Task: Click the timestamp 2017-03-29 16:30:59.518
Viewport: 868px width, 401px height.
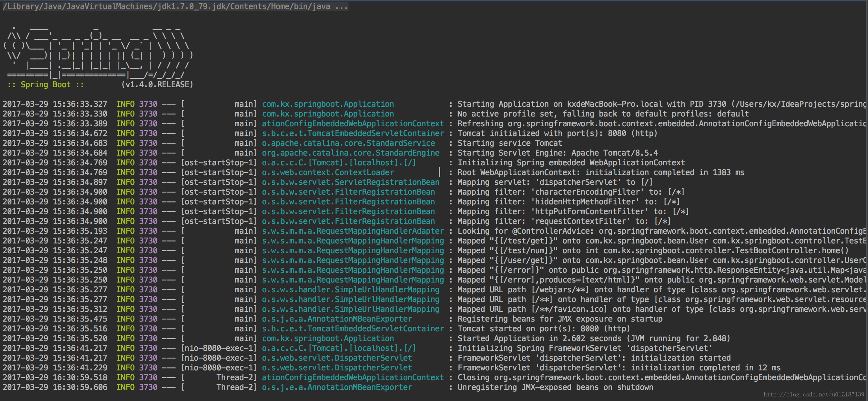Action: [x=55, y=378]
